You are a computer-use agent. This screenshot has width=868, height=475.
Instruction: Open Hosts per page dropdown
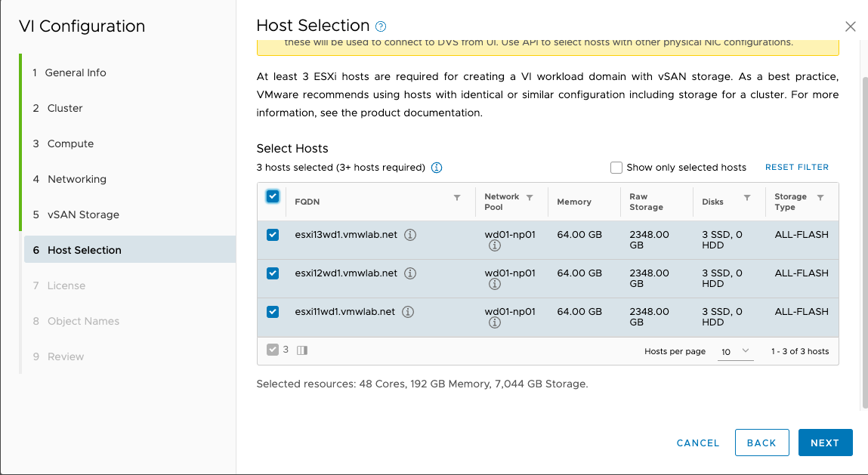tap(735, 352)
